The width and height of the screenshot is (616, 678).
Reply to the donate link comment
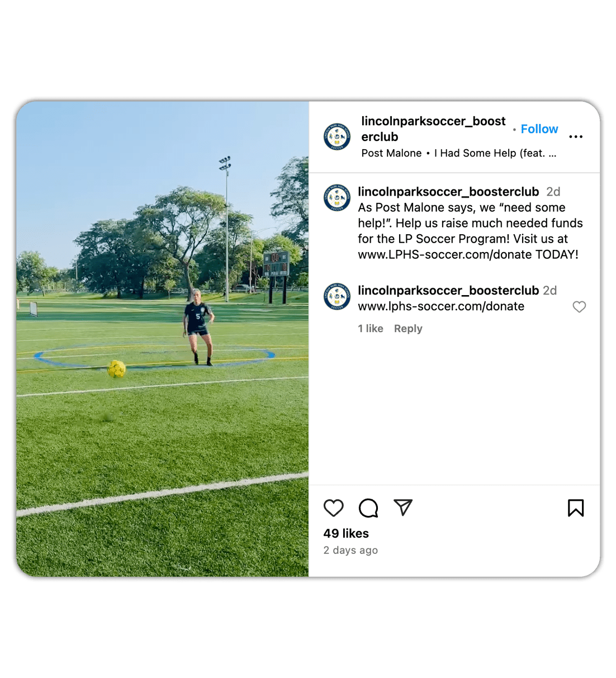(x=408, y=329)
